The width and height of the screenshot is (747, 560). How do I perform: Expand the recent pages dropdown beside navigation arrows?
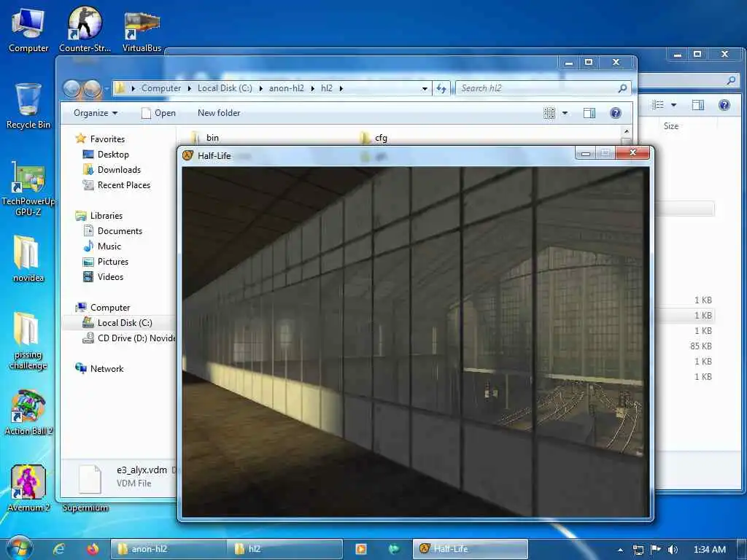coord(107,88)
